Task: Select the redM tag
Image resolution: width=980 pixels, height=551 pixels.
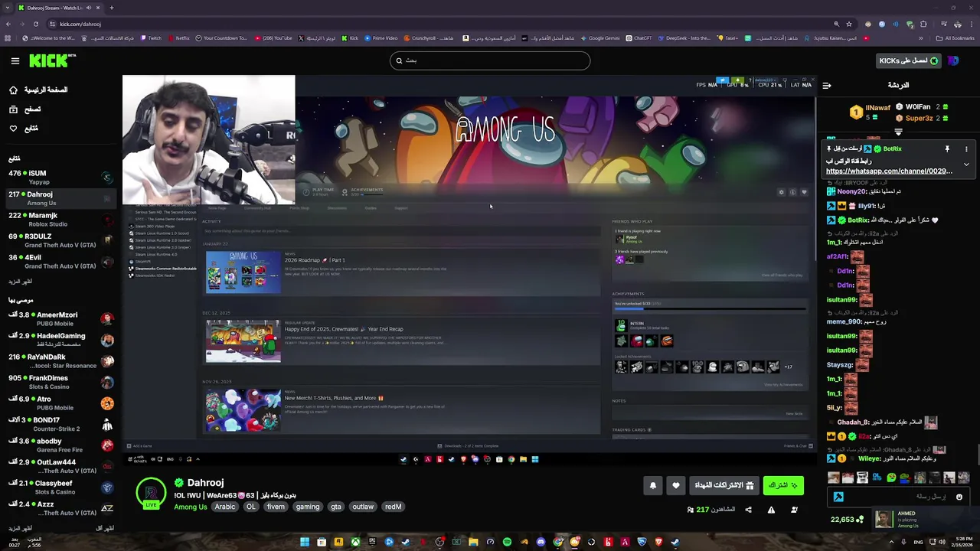Action: click(393, 507)
